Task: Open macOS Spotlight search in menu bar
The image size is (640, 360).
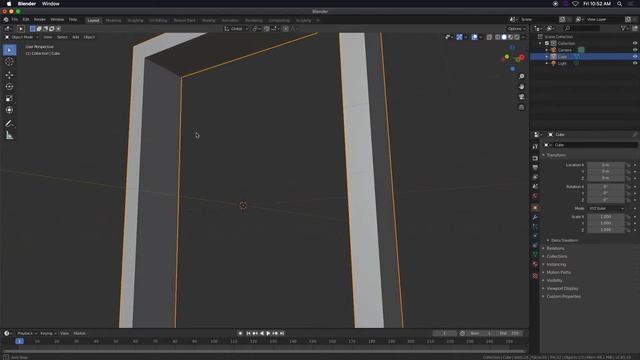Action: pyautogui.click(x=619, y=4)
